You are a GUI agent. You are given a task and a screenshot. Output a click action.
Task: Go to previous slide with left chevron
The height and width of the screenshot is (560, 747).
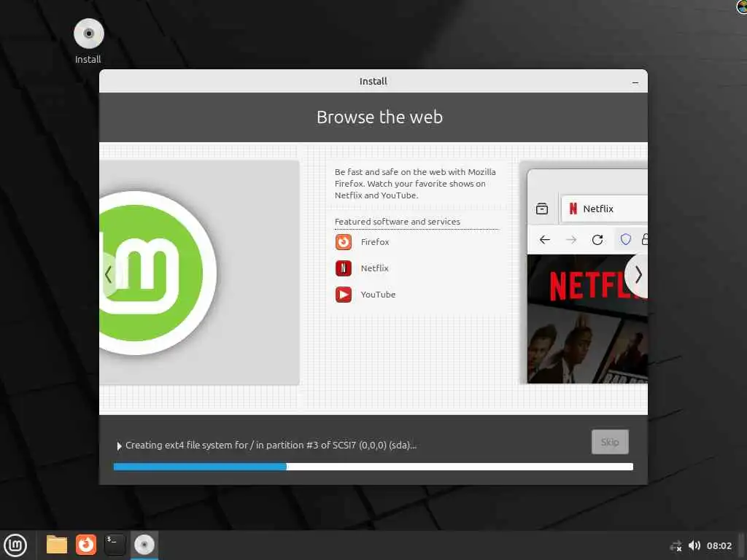tap(109, 275)
